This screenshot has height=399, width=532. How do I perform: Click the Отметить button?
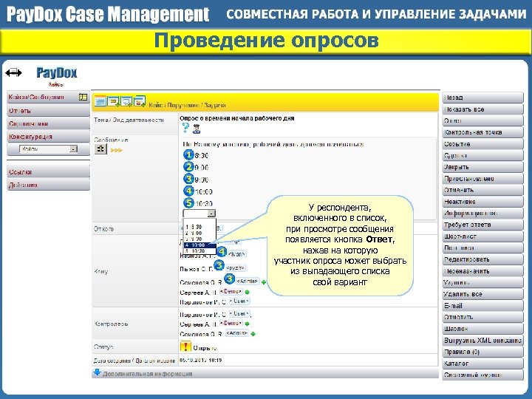(x=482, y=317)
